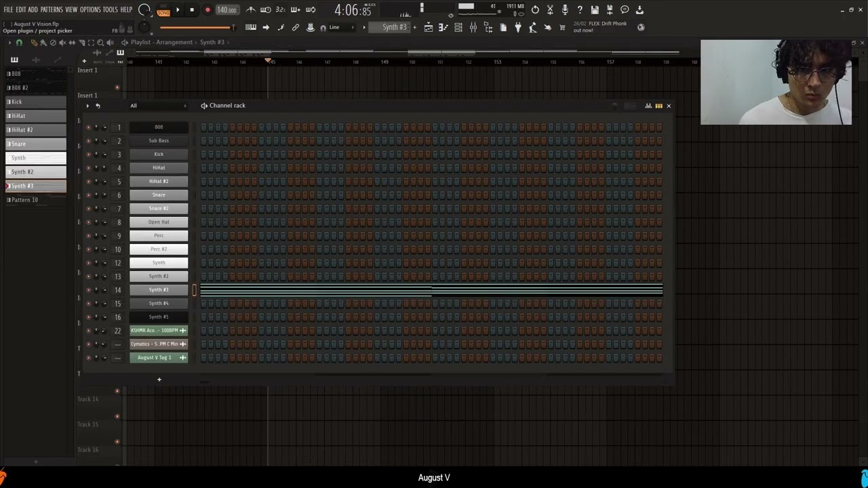Mute the Kick channel LED
This screenshot has width=868, height=488.
tap(88, 155)
